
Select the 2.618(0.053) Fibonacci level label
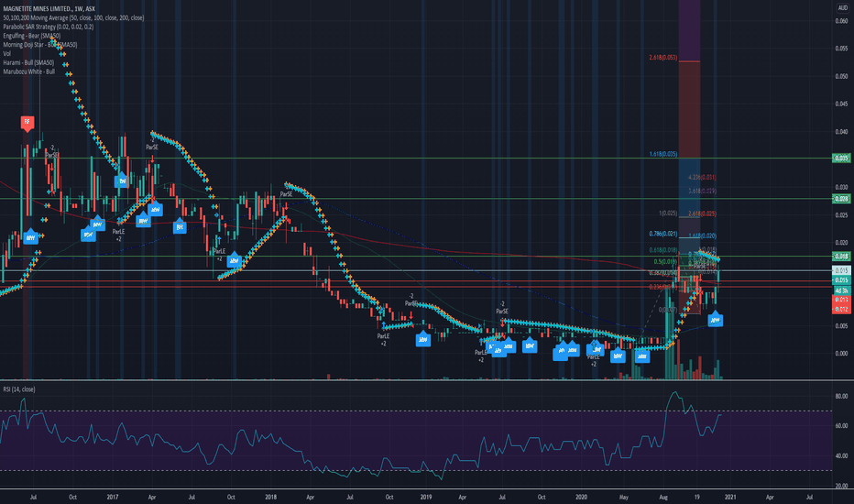click(662, 57)
